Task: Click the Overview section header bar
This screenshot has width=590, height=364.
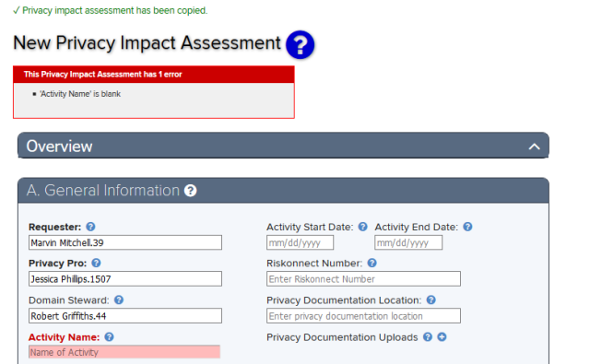Action: pos(283,146)
